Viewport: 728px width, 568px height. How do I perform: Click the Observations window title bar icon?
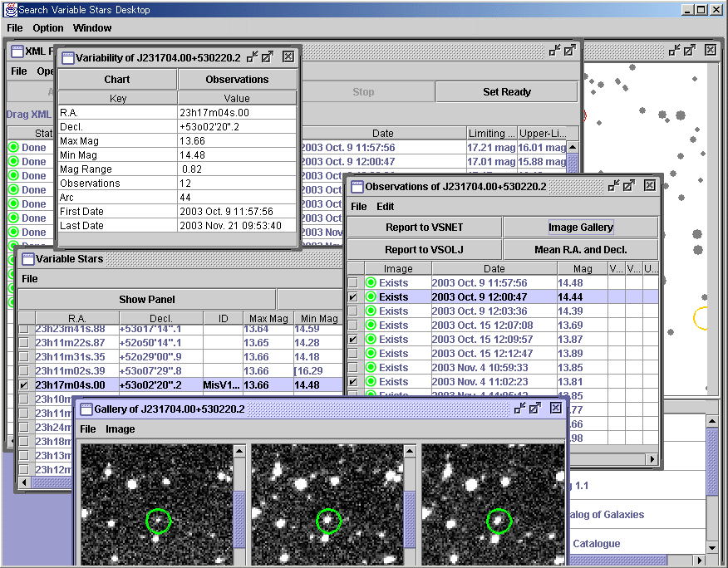pyautogui.click(x=357, y=187)
